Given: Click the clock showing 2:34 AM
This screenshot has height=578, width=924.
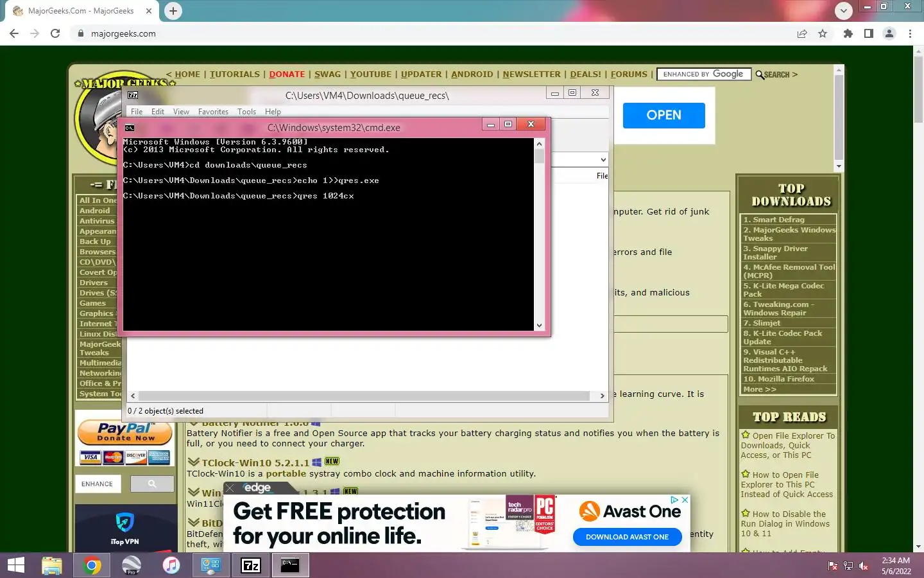Looking at the screenshot, I should click(896, 561).
